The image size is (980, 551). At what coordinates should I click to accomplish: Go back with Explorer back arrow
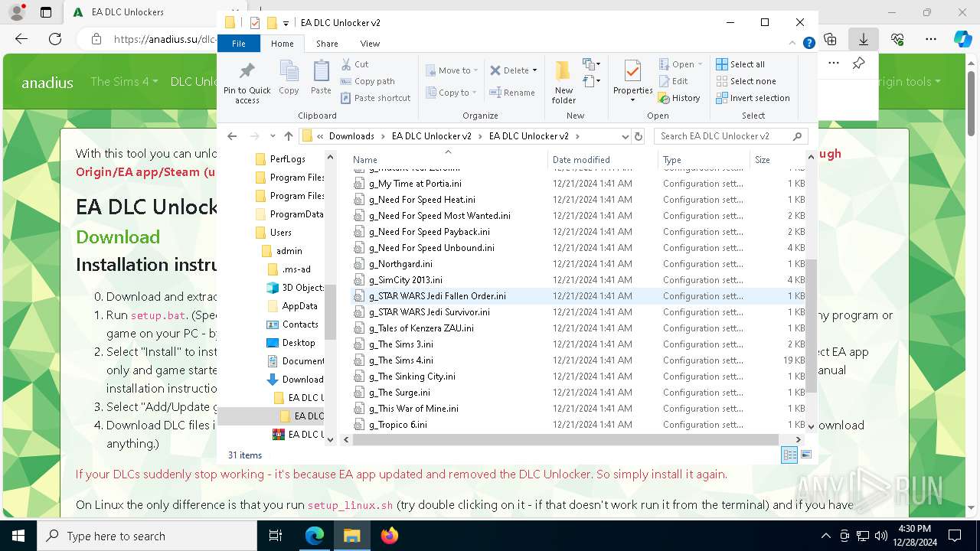tap(232, 136)
